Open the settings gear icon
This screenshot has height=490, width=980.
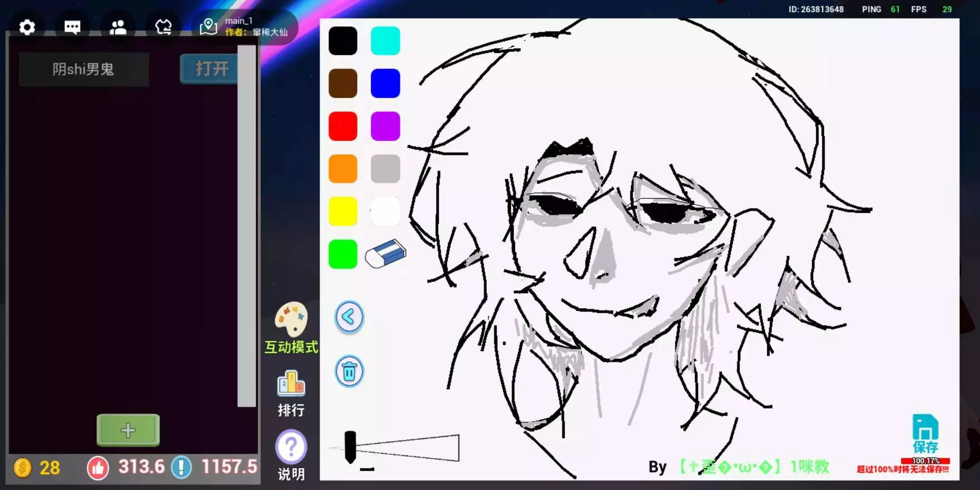coord(27,27)
